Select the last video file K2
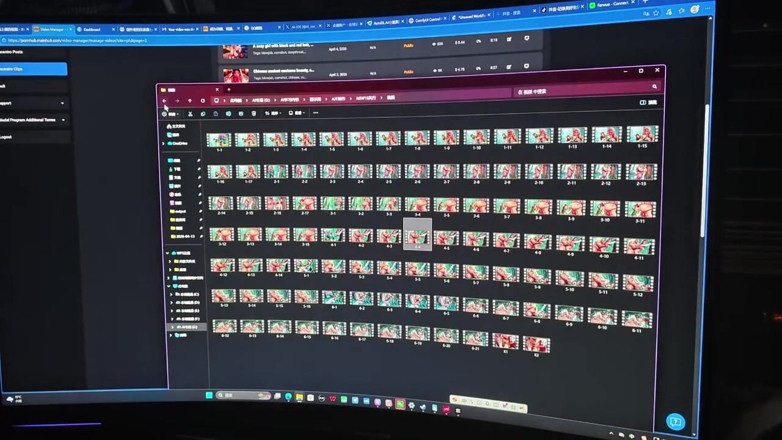The height and width of the screenshot is (440, 782). tap(536, 346)
